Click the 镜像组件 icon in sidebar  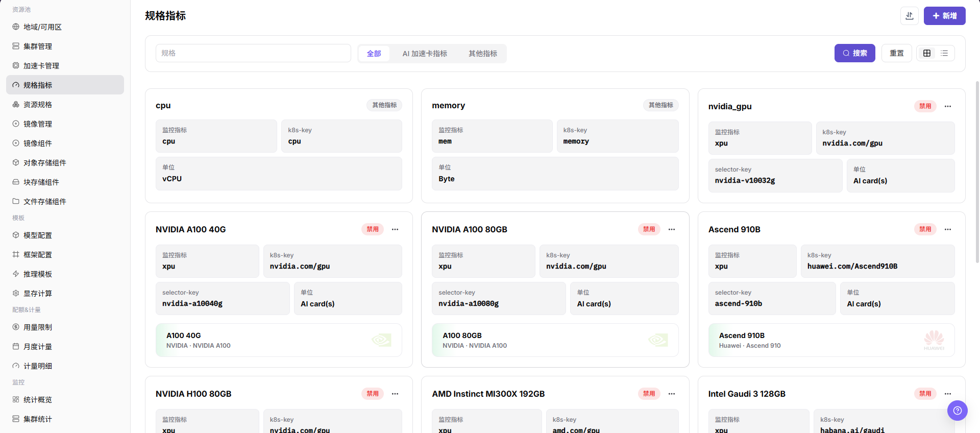point(16,143)
